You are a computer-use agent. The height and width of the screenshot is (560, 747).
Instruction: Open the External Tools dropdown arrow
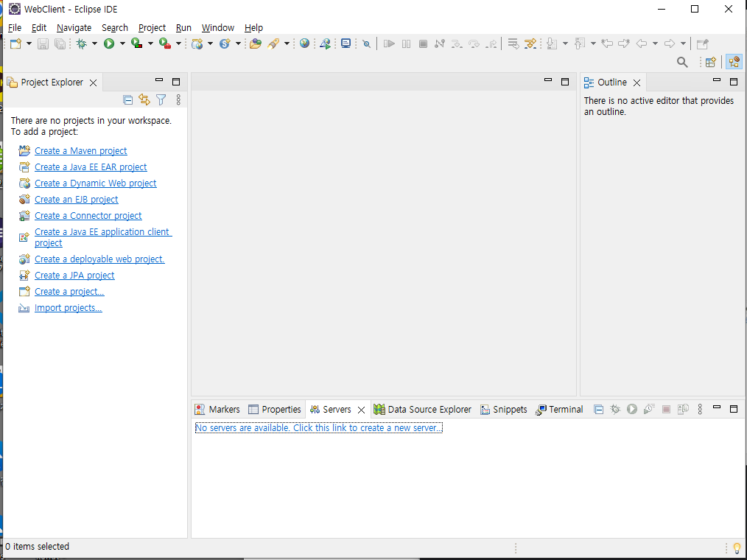point(178,44)
